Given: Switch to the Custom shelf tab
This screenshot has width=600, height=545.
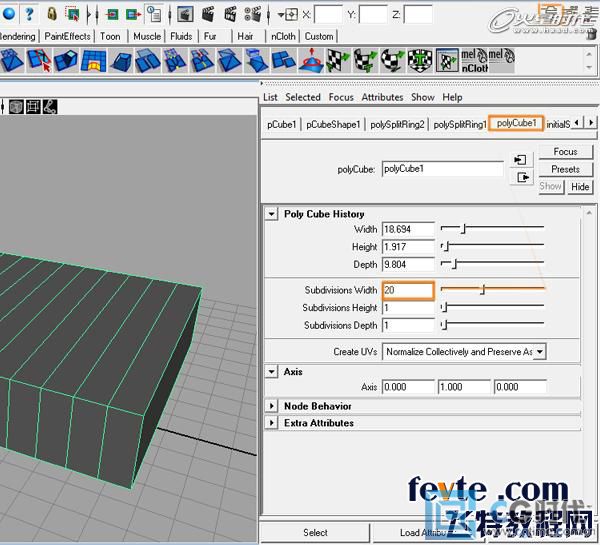Looking at the screenshot, I should coord(319,36).
